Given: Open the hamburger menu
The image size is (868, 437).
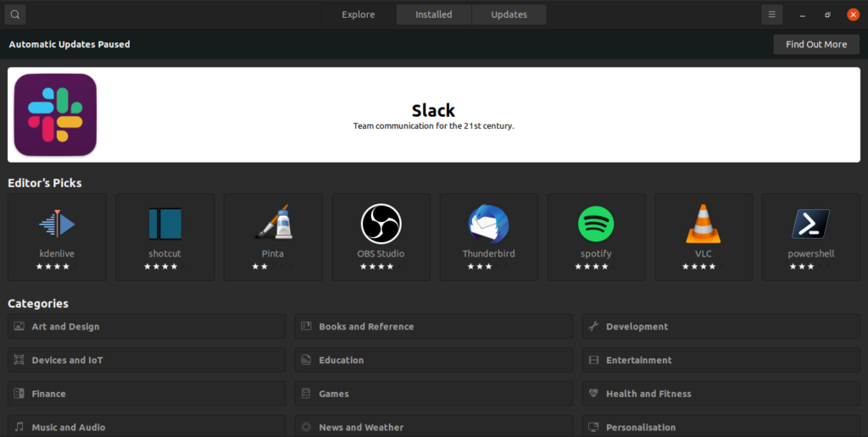Looking at the screenshot, I should [x=771, y=14].
